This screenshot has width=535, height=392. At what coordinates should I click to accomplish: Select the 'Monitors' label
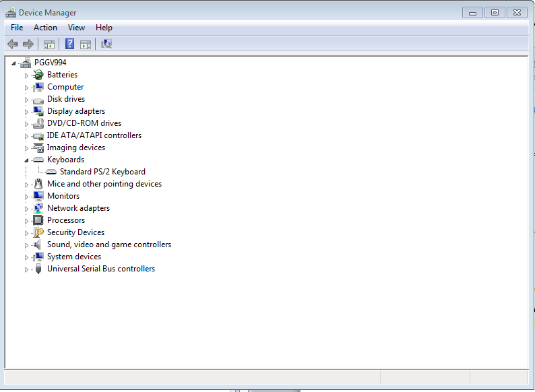pos(63,196)
